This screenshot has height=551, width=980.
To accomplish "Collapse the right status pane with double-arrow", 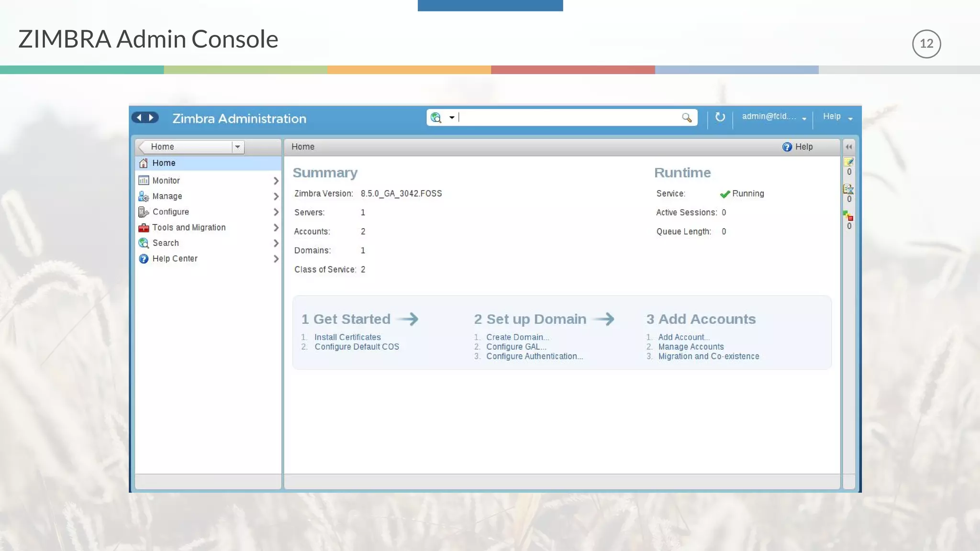I will coord(848,147).
